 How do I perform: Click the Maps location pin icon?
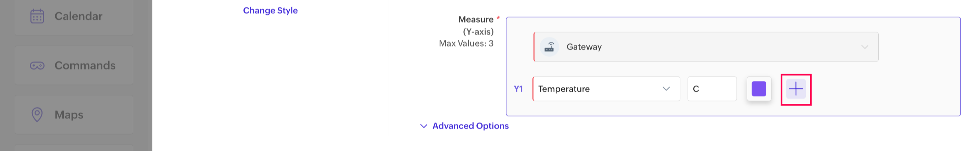point(37,114)
